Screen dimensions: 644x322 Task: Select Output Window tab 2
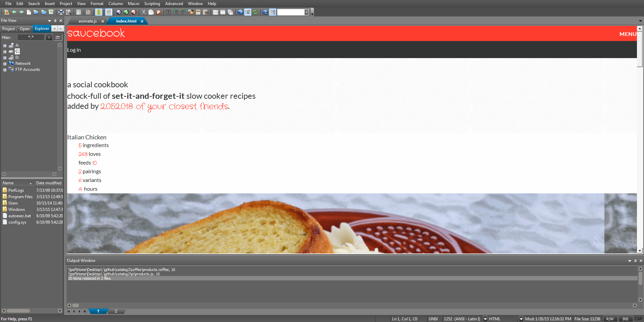pyautogui.click(x=116, y=311)
